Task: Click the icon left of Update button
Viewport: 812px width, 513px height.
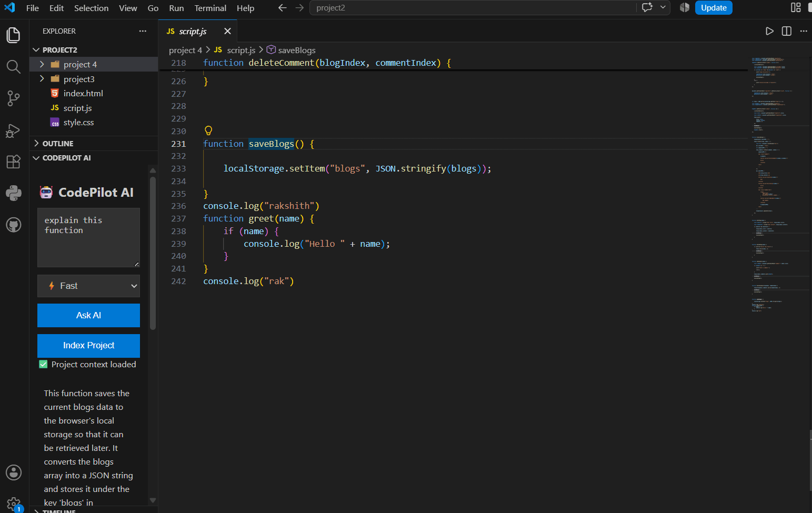Action: [x=685, y=7]
